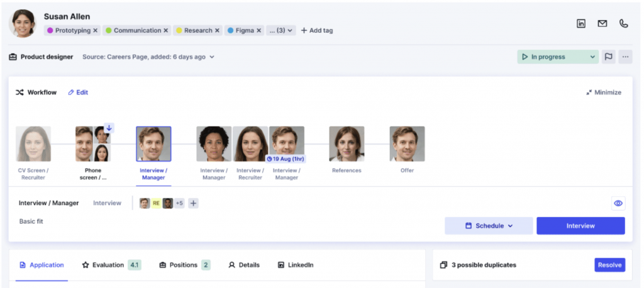Image resolution: width=644 pixels, height=288 pixels.
Task: Click the blue Interview button
Action: click(x=580, y=226)
